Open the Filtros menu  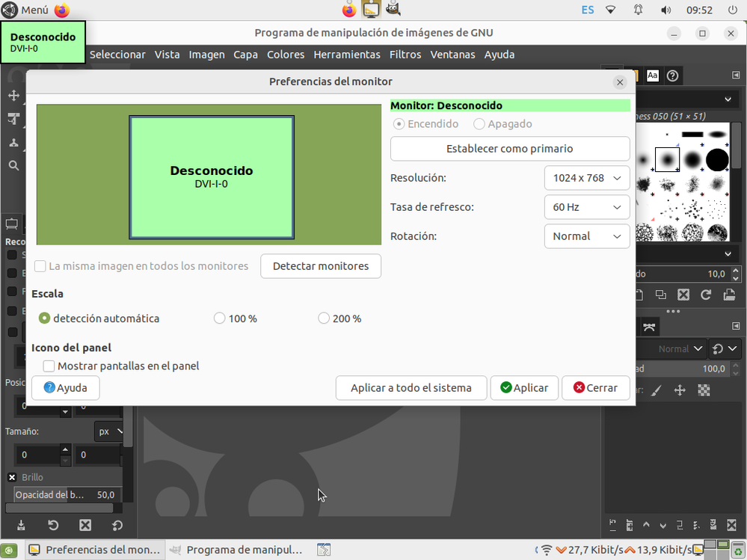pyautogui.click(x=405, y=55)
